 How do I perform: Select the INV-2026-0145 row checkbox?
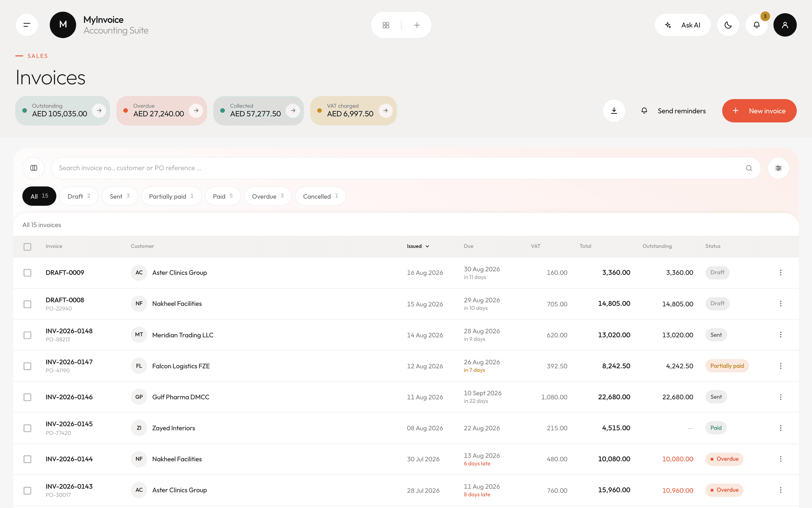28,428
